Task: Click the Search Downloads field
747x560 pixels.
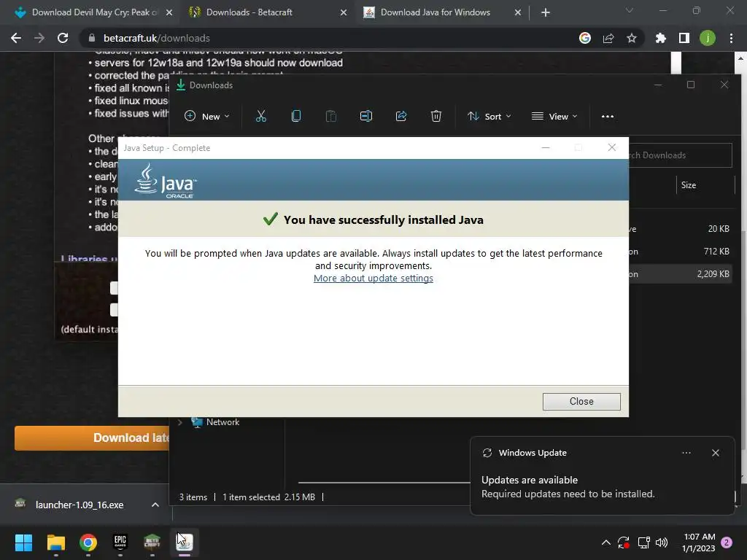Action: 681,155
